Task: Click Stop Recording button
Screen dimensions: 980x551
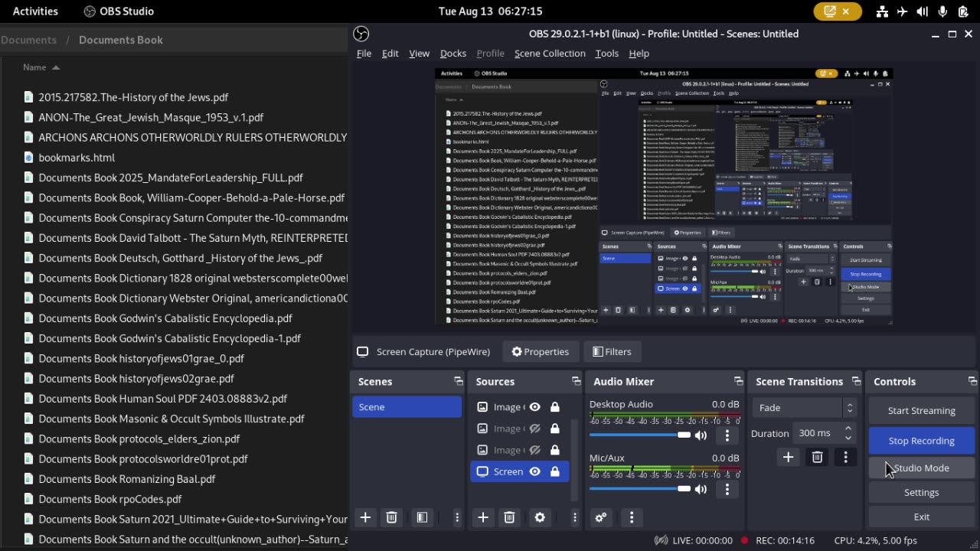Action: click(x=921, y=441)
